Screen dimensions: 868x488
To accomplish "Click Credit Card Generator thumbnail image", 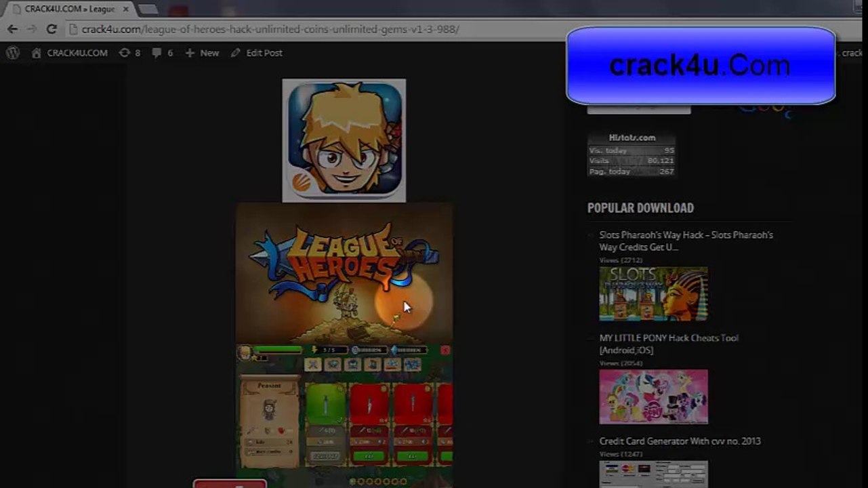I will (x=653, y=474).
